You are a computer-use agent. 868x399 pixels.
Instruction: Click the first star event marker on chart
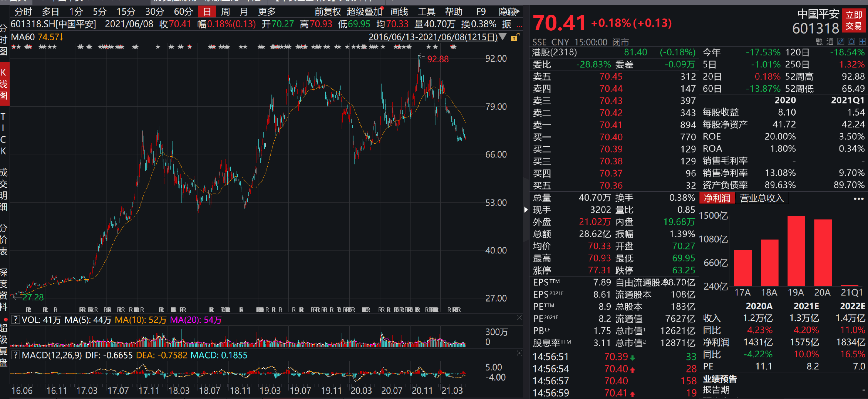click(14, 47)
